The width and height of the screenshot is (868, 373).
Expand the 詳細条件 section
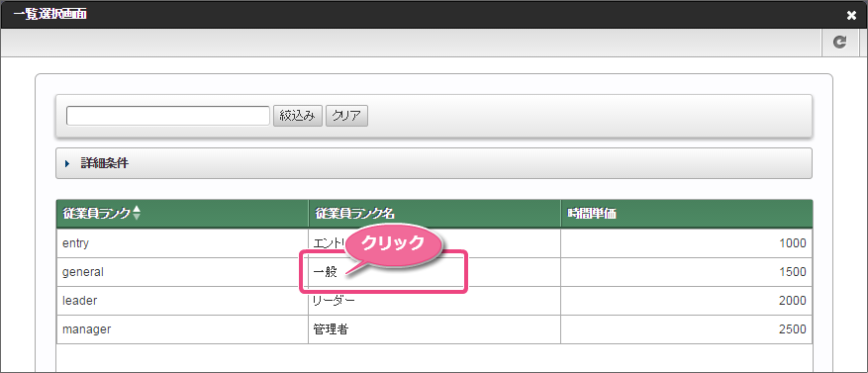coord(434,163)
